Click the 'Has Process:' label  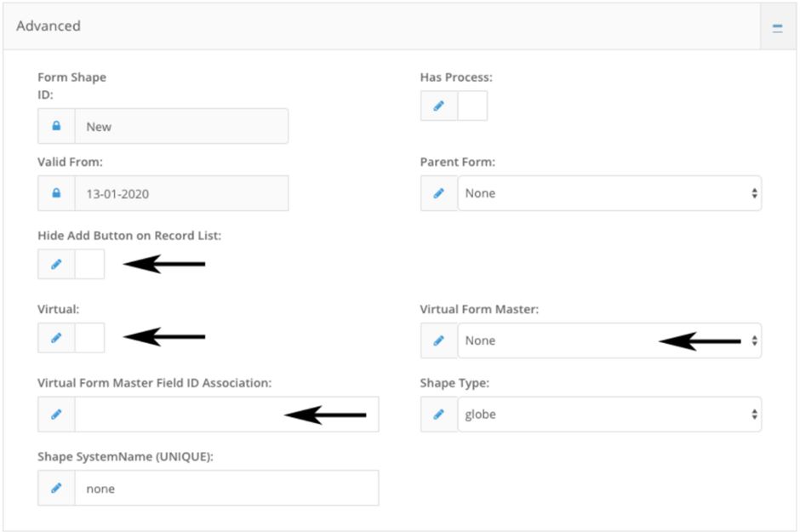(x=456, y=77)
